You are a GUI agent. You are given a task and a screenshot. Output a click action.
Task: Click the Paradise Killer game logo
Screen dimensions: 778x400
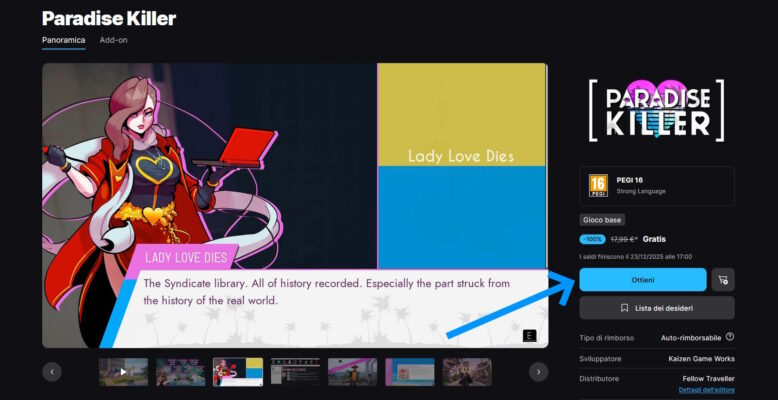pos(656,109)
